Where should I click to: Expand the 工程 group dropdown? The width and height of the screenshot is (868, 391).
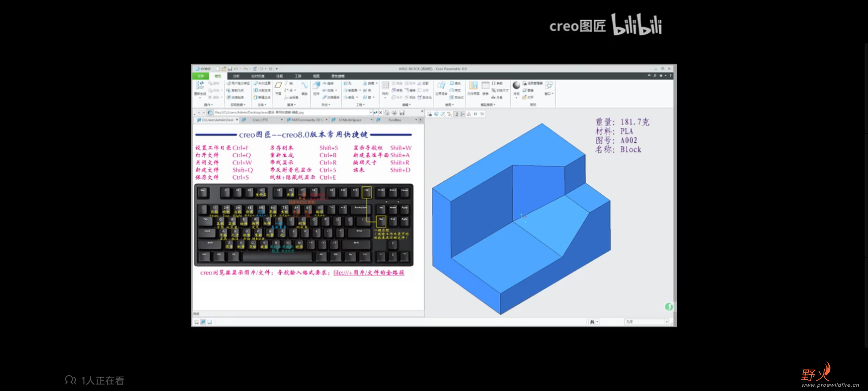pos(360,105)
